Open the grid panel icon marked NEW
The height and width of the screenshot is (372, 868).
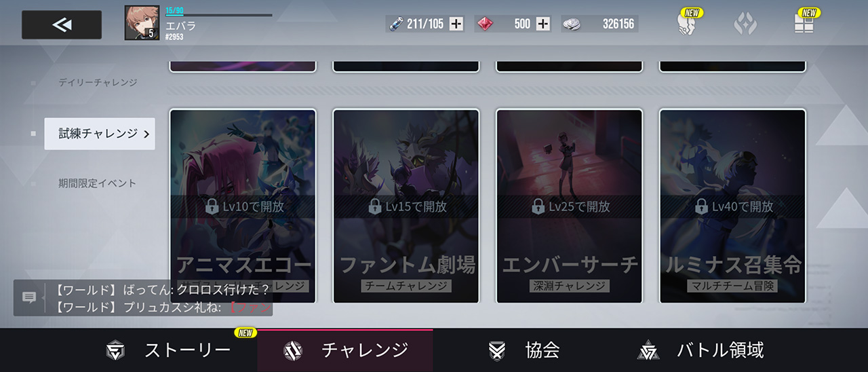(804, 24)
